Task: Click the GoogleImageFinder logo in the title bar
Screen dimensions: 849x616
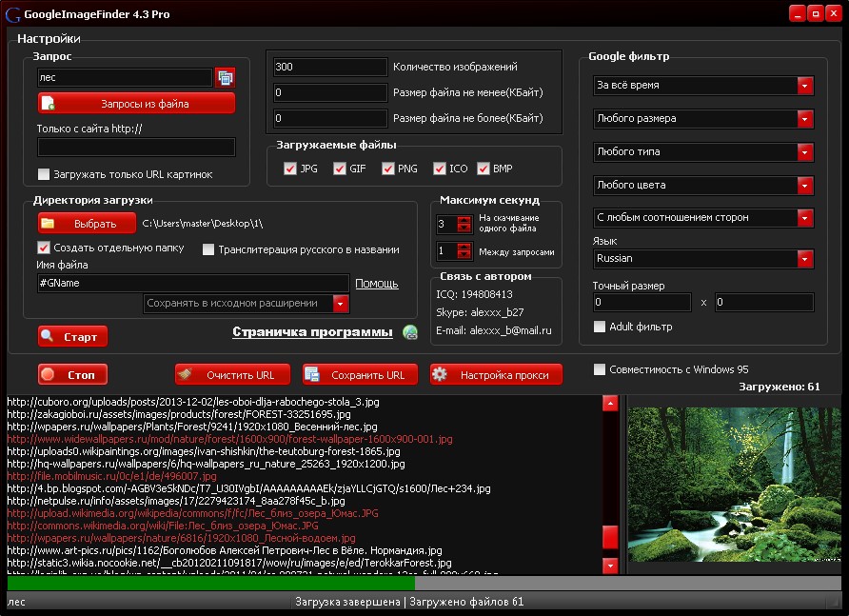Action: pyautogui.click(x=12, y=14)
